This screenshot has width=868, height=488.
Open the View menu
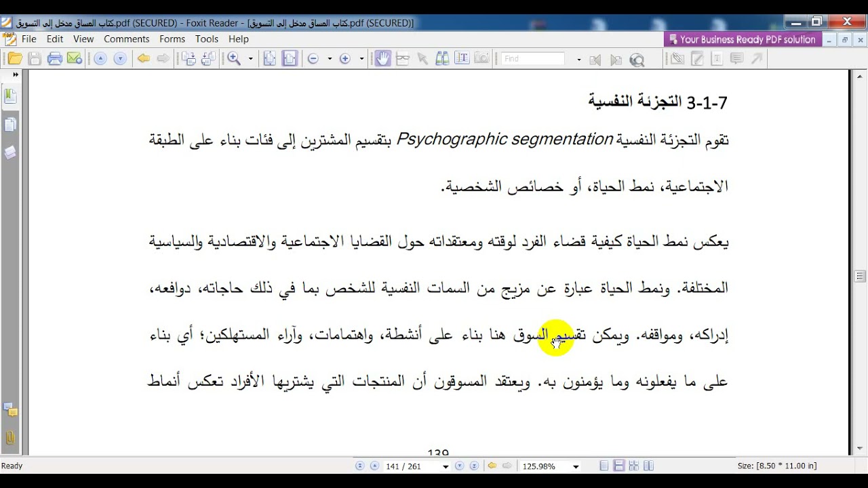point(83,39)
